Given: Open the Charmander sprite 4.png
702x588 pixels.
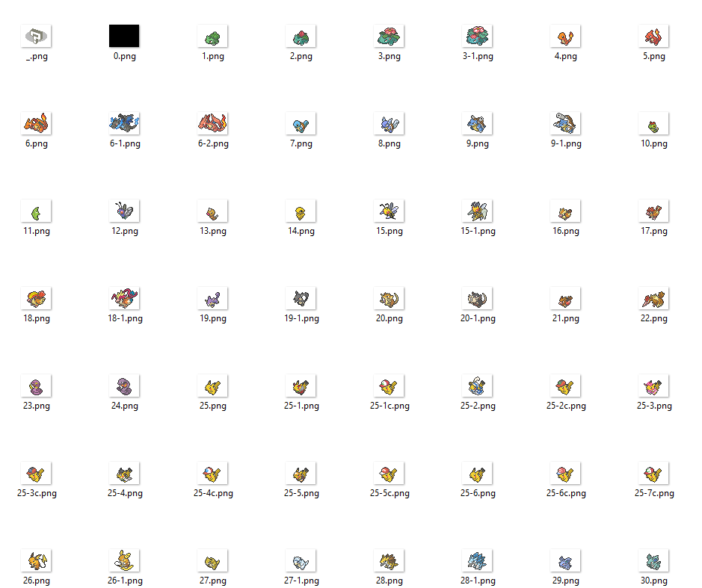Looking at the screenshot, I should [565, 35].
